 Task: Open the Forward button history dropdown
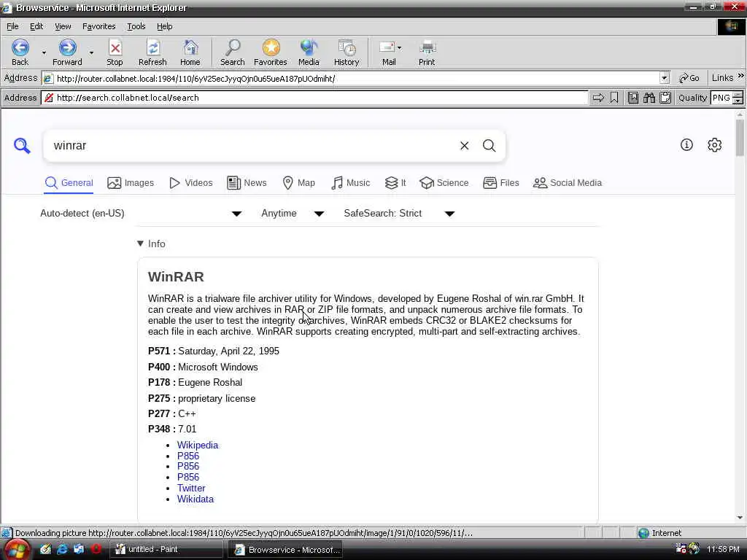91,52
